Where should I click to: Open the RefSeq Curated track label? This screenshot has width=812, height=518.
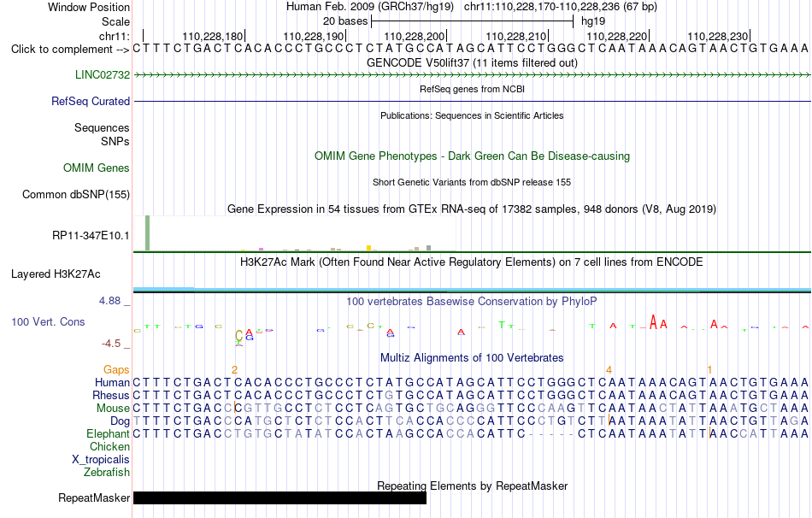(x=91, y=101)
